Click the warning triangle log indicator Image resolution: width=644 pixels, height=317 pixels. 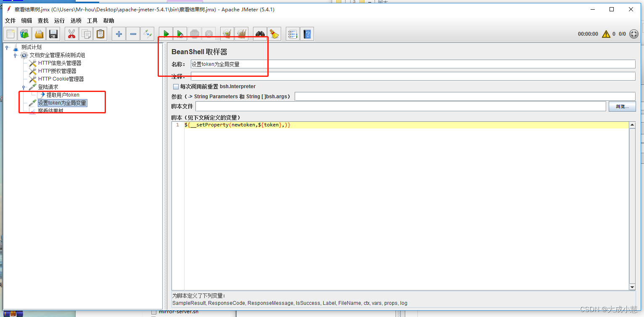pos(606,34)
